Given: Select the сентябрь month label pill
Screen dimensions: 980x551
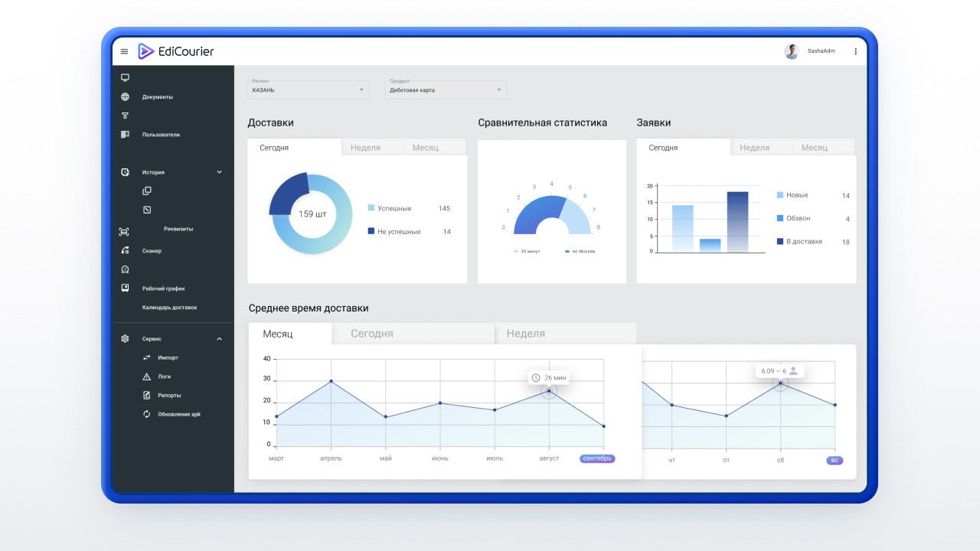Looking at the screenshot, I should tap(597, 458).
